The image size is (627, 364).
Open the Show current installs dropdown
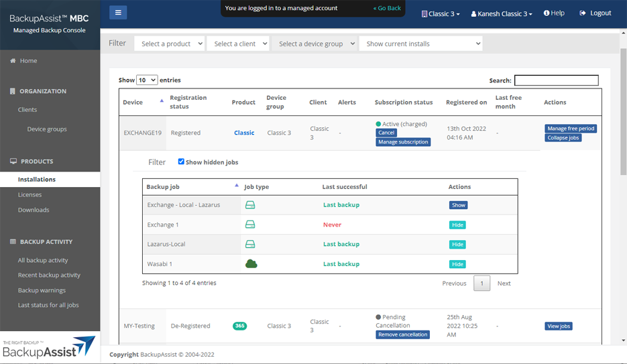tap(420, 44)
